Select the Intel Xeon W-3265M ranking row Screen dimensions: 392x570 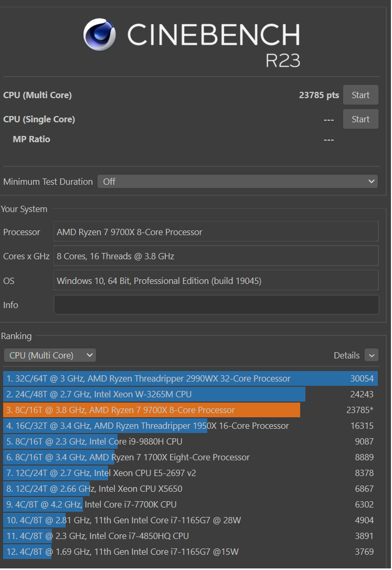point(190,394)
